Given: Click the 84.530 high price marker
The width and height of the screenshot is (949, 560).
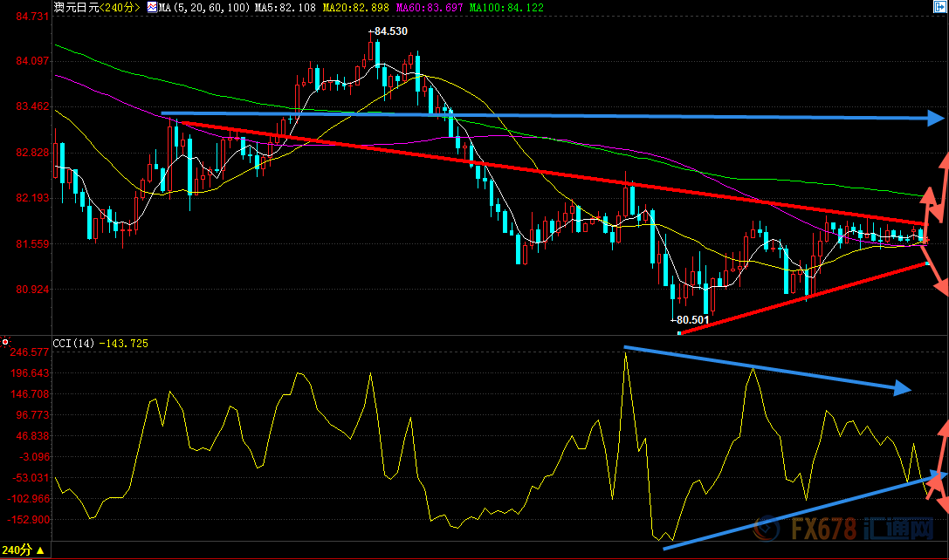Looking at the screenshot, I should pos(388,31).
